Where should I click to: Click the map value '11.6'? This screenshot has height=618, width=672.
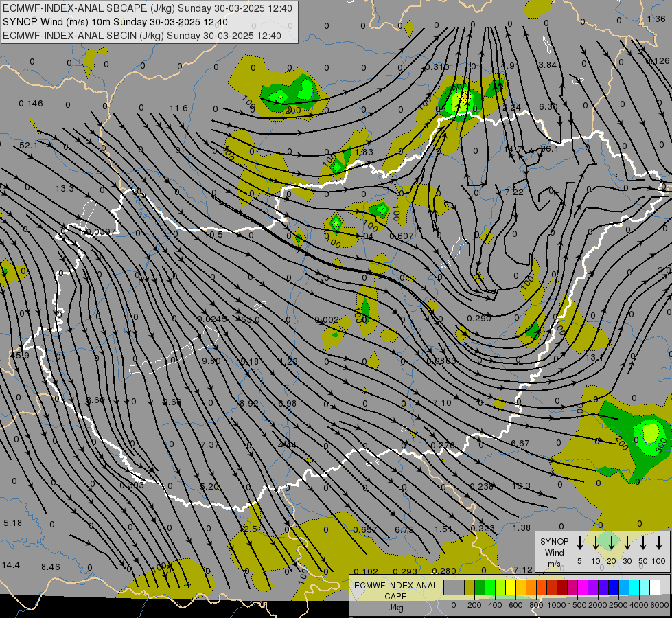(178, 108)
